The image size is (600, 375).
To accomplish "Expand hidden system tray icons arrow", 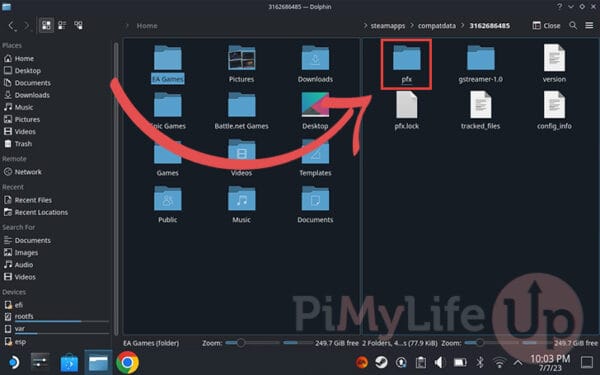I will [518, 362].
